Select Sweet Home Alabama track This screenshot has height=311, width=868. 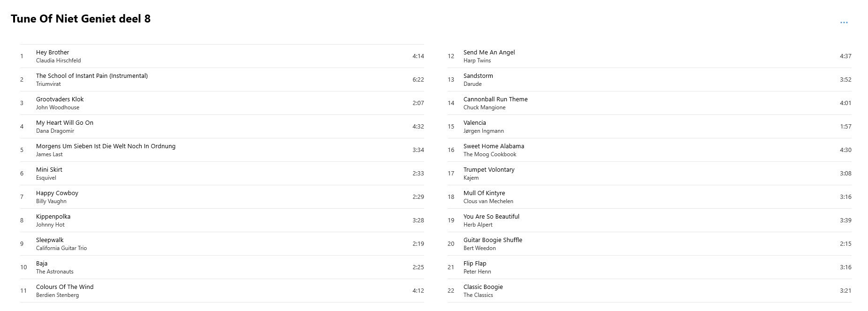tap(649, 150)
